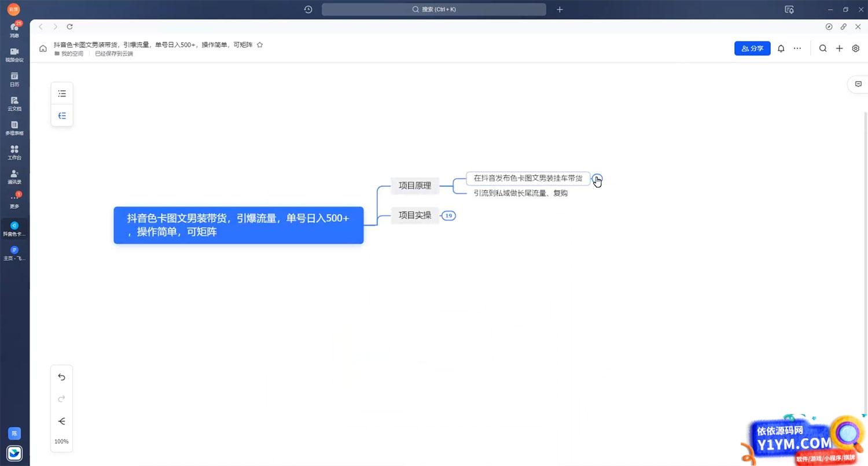Viewport: 868px width, 466px height.
Task: Open 通讯录 contacts in sidebar
Action: tap(14, 177)
